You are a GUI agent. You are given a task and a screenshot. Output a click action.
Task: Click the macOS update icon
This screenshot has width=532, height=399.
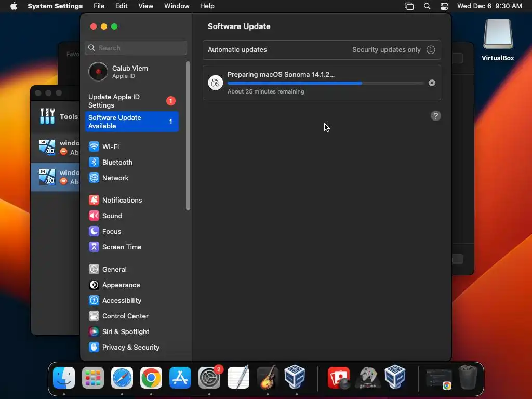point(216,83)
